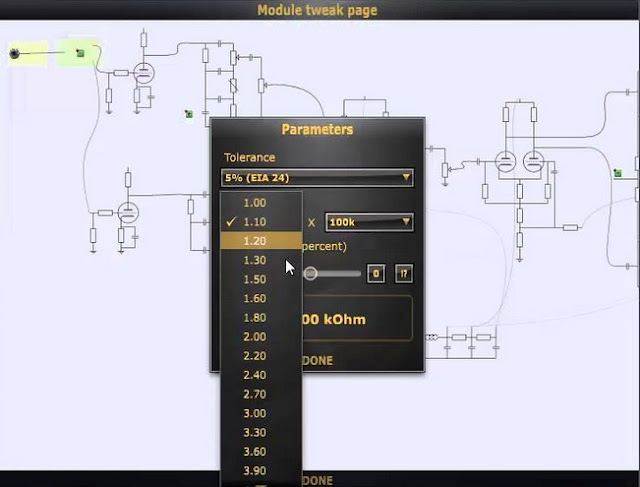This screenshot has height=487, width=640.
Task: Click the 0 reset button beside slider
Action: (x=376, y=274)
